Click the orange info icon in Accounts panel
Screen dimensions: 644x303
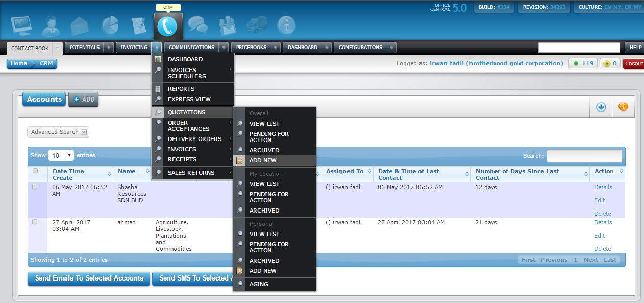click(623, 107)
